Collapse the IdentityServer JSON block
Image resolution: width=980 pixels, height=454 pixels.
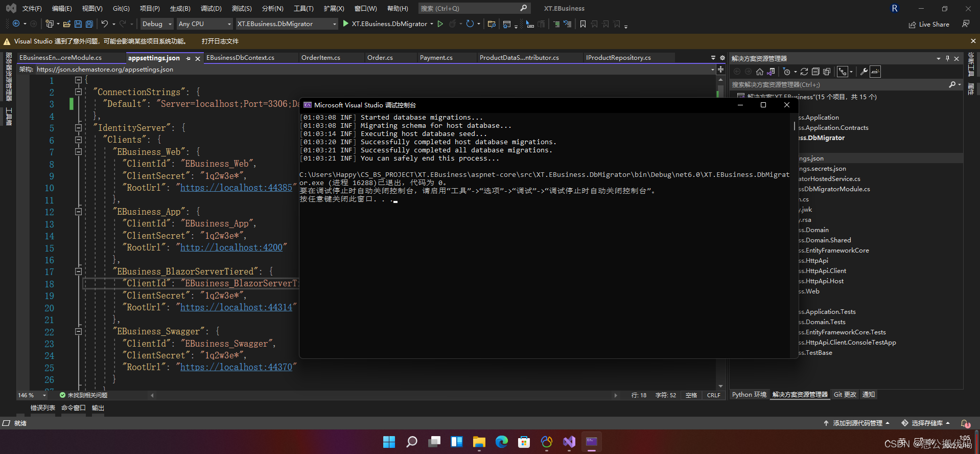(78, 128)
